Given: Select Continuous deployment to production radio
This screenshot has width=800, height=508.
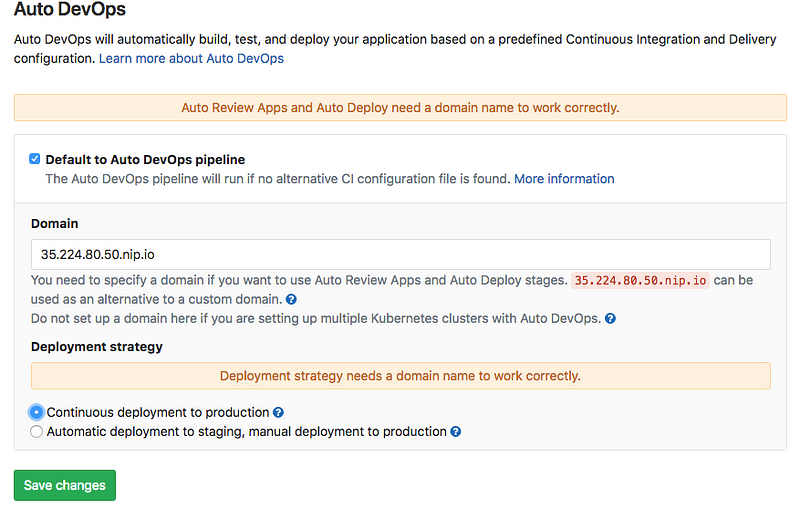Looking at the screenshot, I should click(x=36, y=412).
